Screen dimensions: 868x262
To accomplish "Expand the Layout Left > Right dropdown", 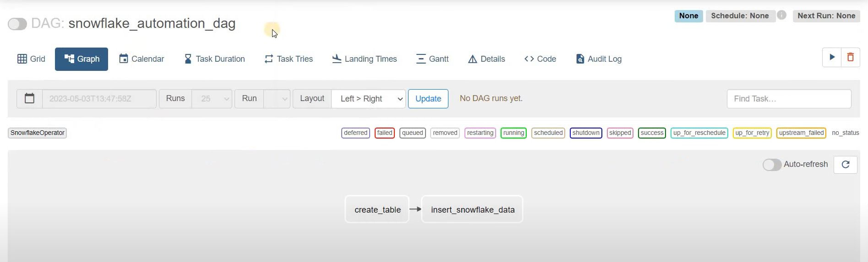I will [368, 99].
